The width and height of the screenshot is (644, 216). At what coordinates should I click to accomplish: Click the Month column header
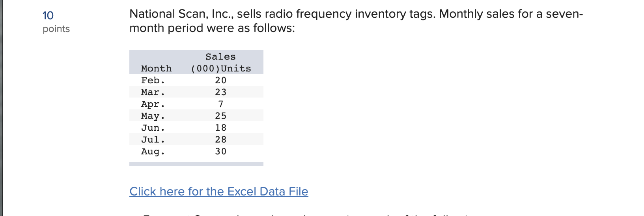pyautogui.click(x=156, y=69)
